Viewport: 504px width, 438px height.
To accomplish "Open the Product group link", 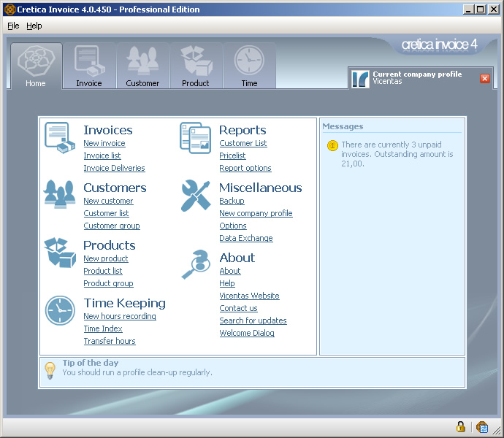I will click(x=108, y=283).
